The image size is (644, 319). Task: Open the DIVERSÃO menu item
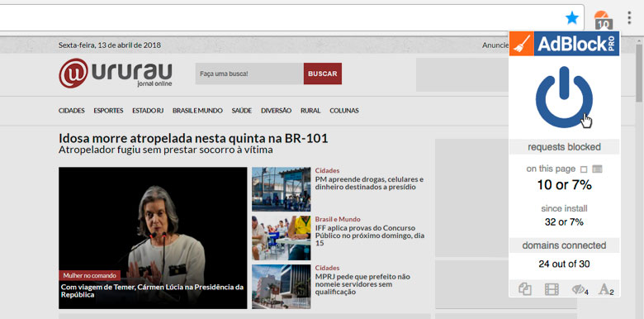(276, 111)
